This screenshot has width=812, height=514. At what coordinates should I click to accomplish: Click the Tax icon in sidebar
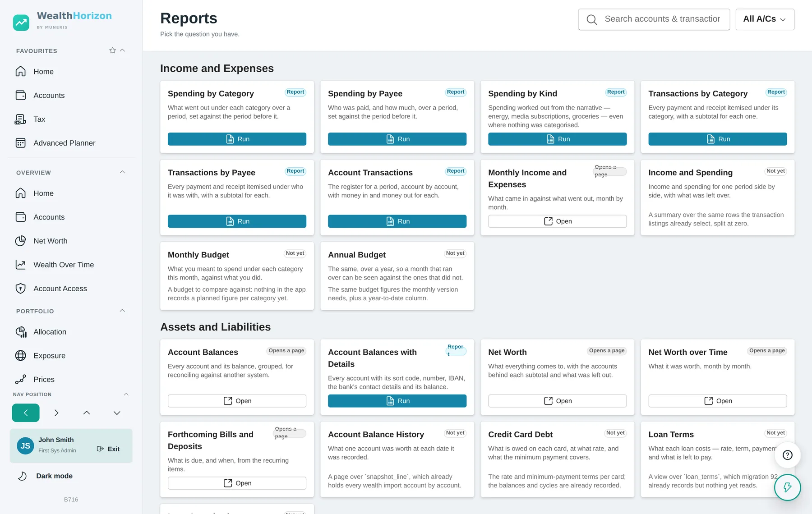click(x=21, y=119)
